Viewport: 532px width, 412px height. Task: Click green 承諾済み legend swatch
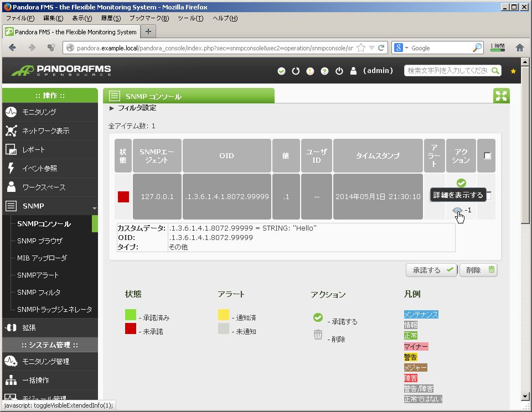point(131,315)
